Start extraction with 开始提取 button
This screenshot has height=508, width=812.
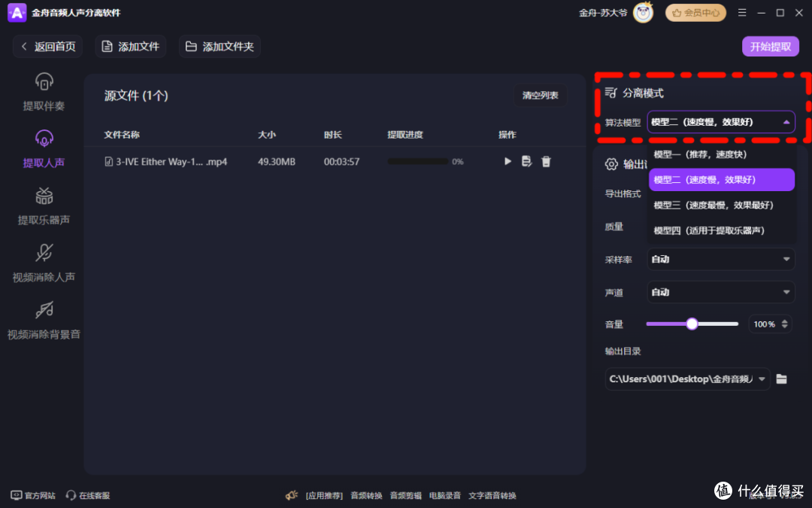tap(770, 47)
